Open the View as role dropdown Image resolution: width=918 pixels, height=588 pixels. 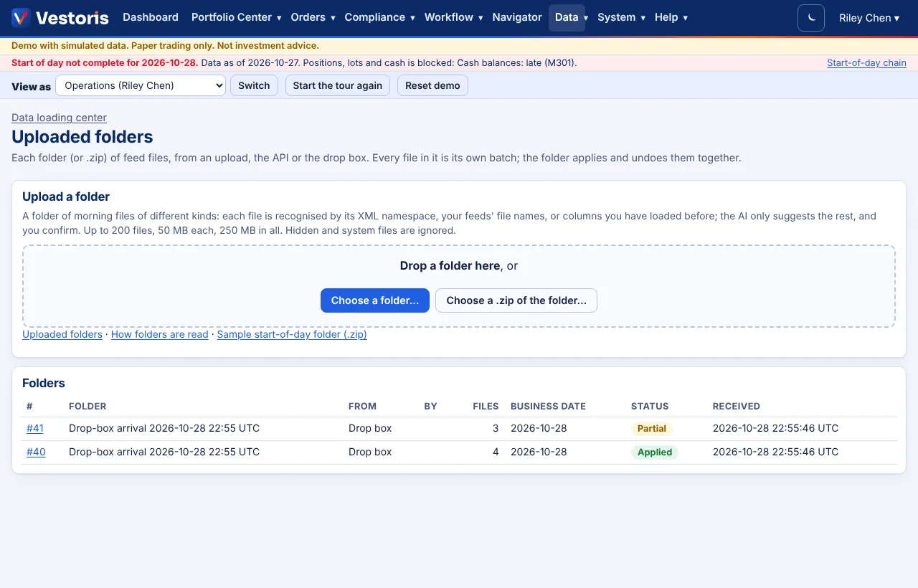click(141, 85)
